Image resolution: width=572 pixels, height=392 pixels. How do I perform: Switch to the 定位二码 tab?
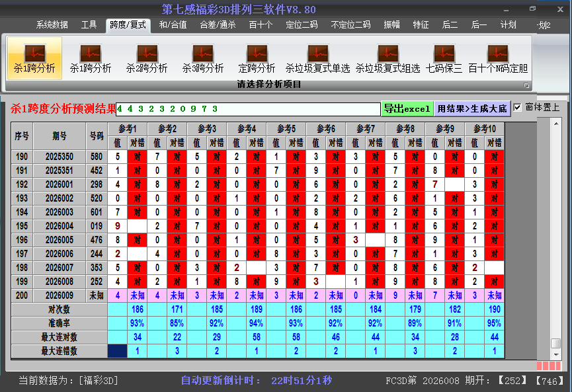point(302,25)
